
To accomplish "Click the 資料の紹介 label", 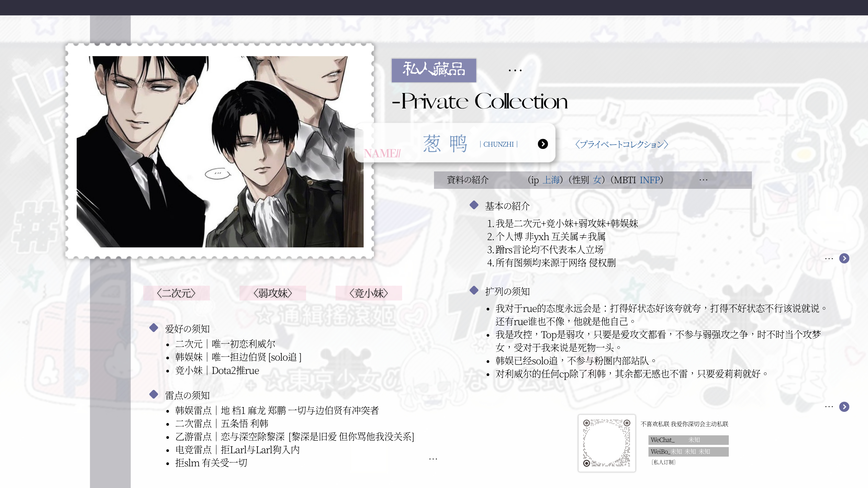I will tap(467, 180).
